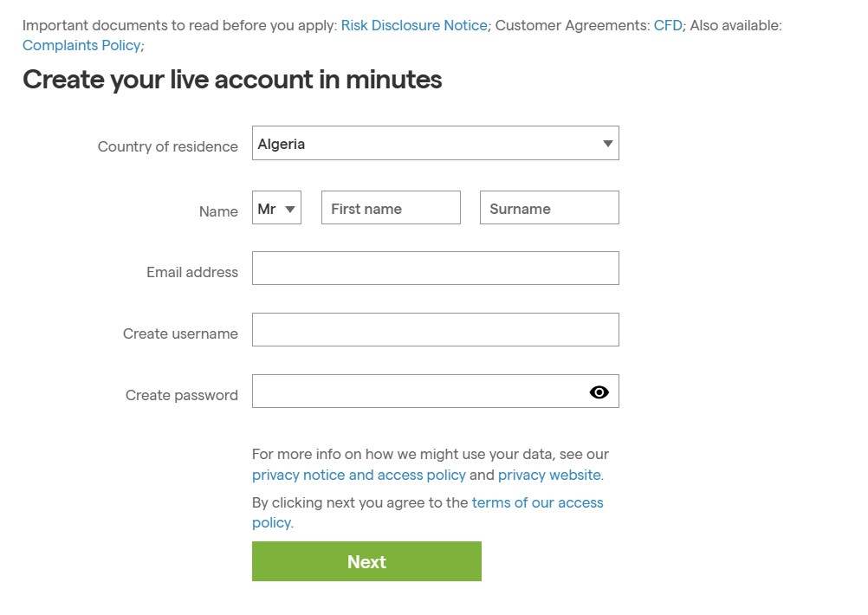The height and width of the screenshot is (615, 868).
Task: Toggle password visibility eye icon
Action: tap(599, 392)
